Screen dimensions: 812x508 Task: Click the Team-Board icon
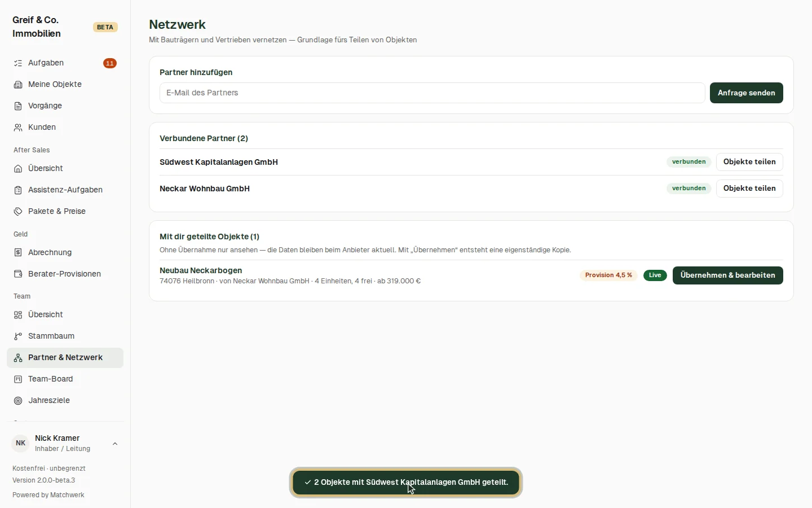click(x=18, y=379)
